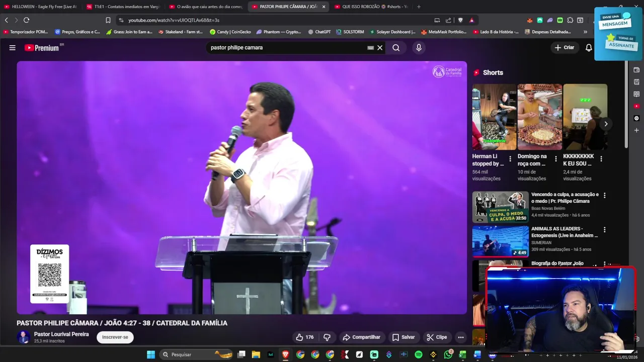
Task: Click Pesquisar taskbar search box
Action: (x=197, y=354)
